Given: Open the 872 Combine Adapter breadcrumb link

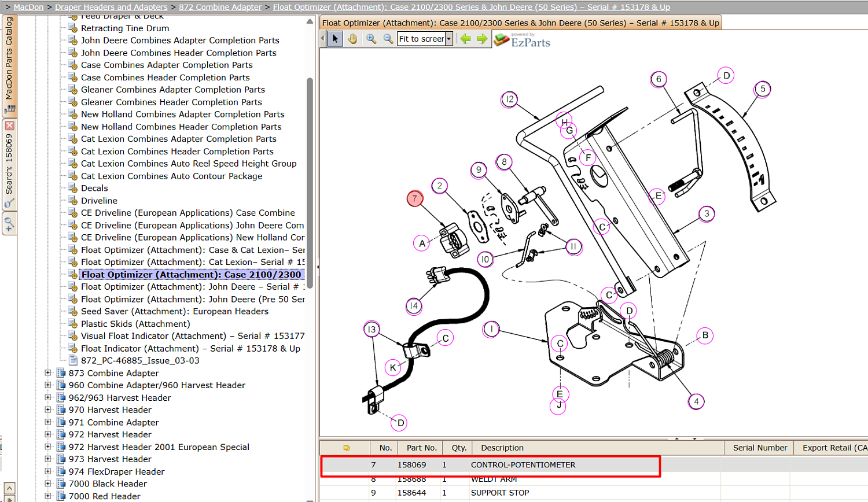Looking at the screenshot, I should pos(220,7).
